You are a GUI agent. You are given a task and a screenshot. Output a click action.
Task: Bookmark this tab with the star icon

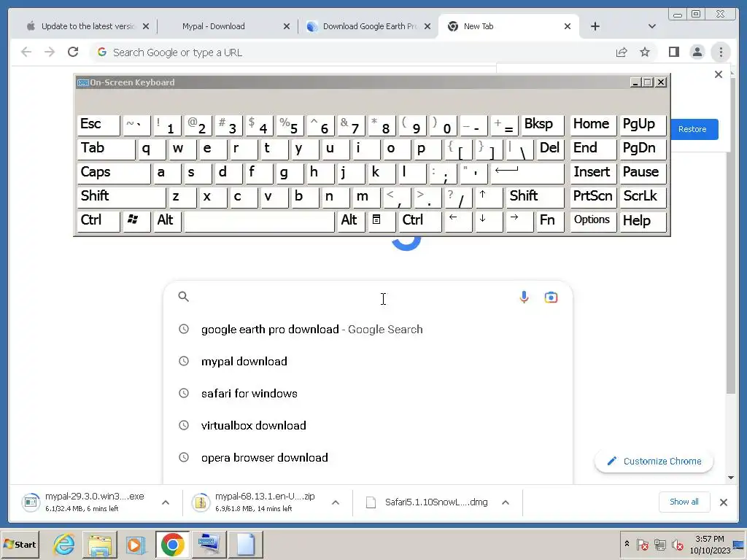[x=645, y=52]
